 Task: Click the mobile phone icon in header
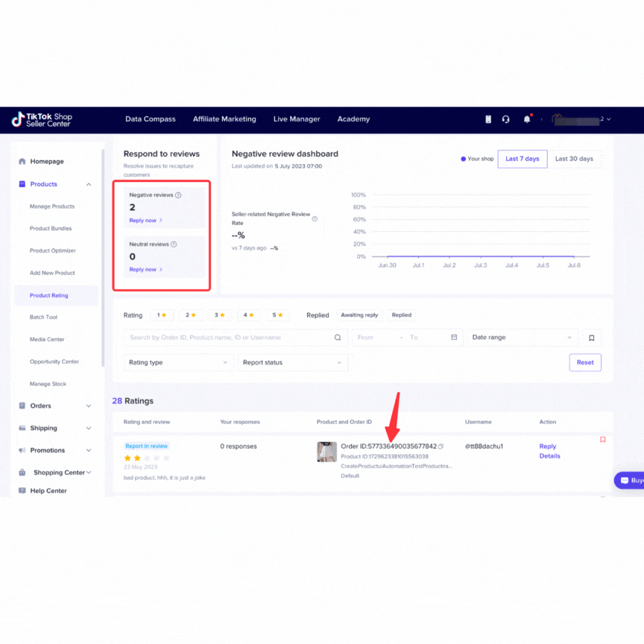(488, 119)
